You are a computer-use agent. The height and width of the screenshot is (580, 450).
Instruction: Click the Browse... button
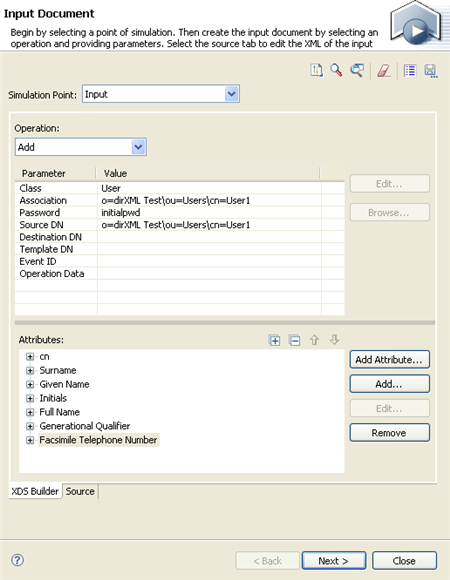(x=389, y=212)
